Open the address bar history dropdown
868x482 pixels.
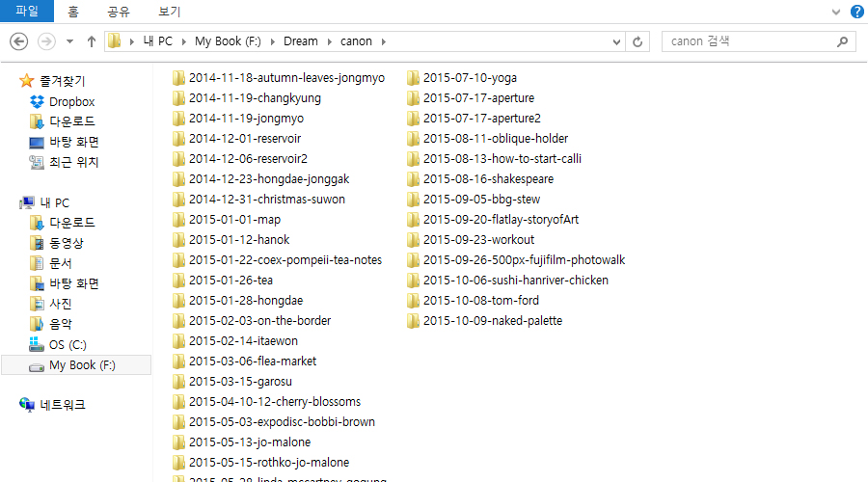617,41
